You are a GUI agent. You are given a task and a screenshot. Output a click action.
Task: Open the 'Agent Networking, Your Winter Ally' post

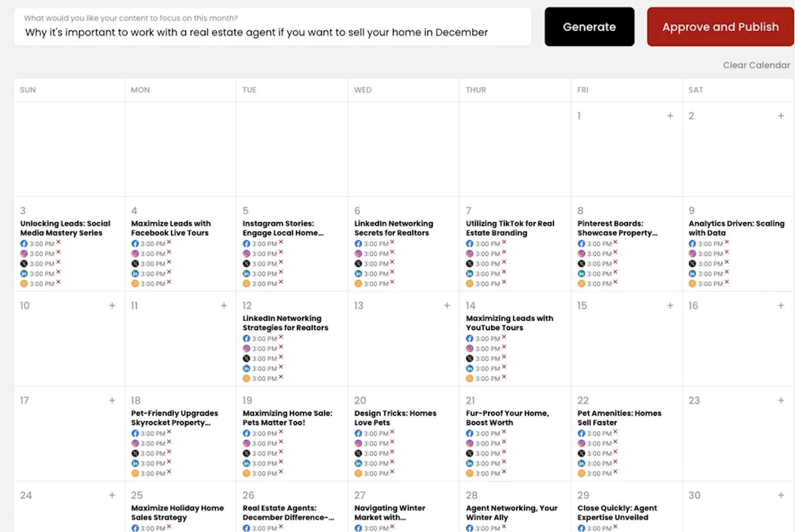click(x=512, y=513)
